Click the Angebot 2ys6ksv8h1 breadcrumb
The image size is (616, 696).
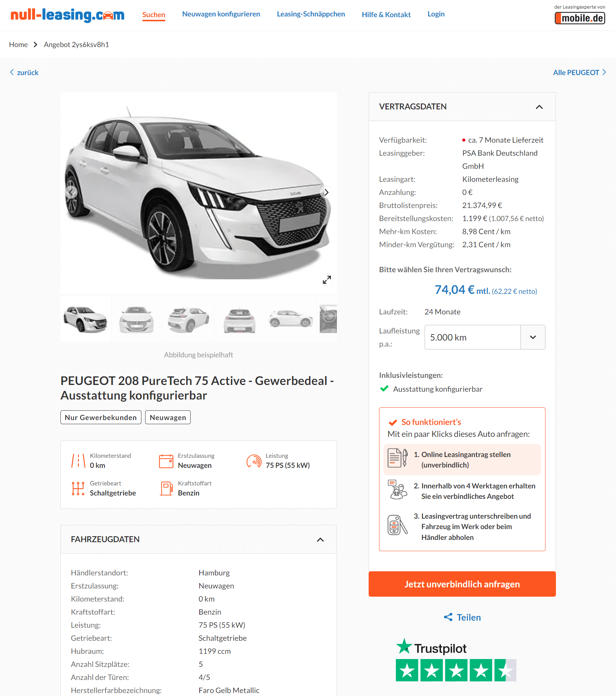click(76, 44)
